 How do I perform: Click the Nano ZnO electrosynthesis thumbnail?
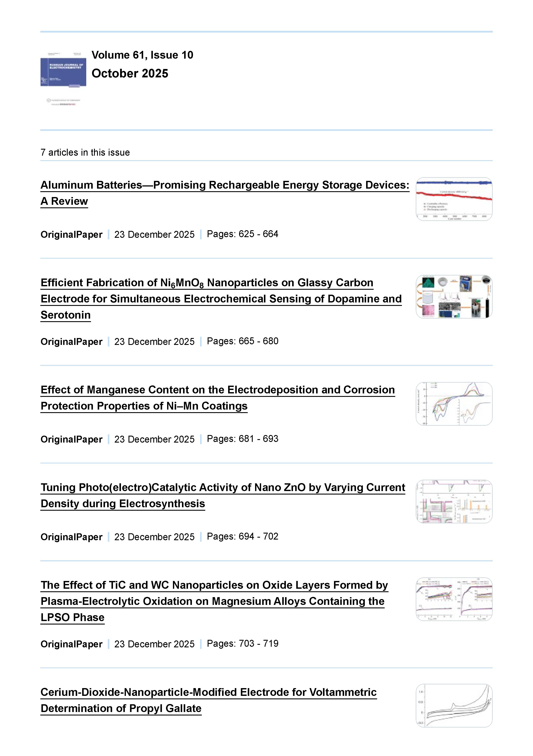tap(454, 501)
